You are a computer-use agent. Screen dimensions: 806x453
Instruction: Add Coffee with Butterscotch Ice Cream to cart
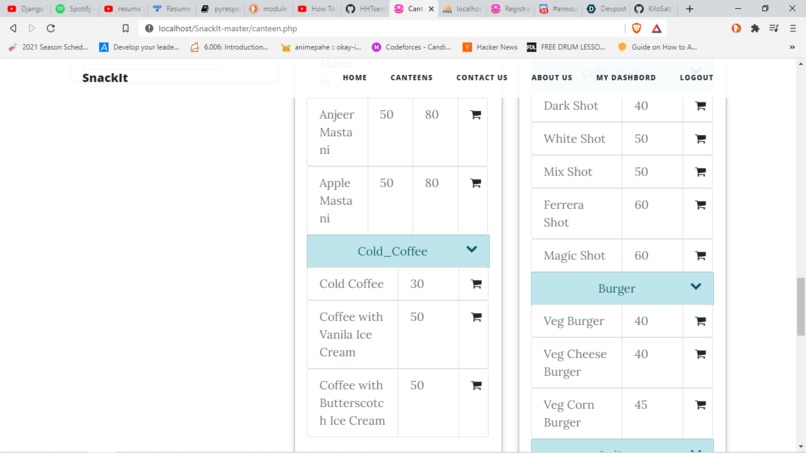click(x=476, y=385)
